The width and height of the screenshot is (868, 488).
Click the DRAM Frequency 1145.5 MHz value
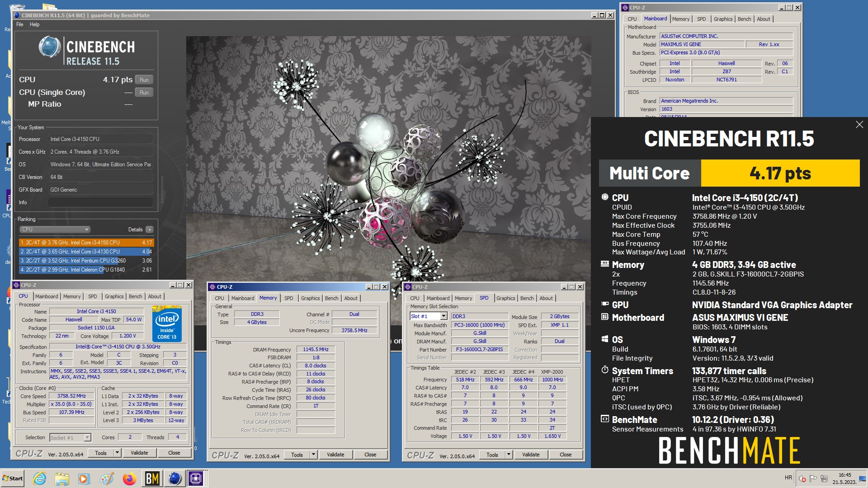[x=316, y=349]
